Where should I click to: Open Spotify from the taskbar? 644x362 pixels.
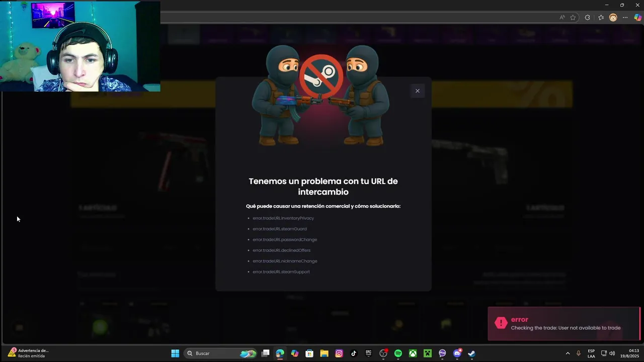pos(398,353)
